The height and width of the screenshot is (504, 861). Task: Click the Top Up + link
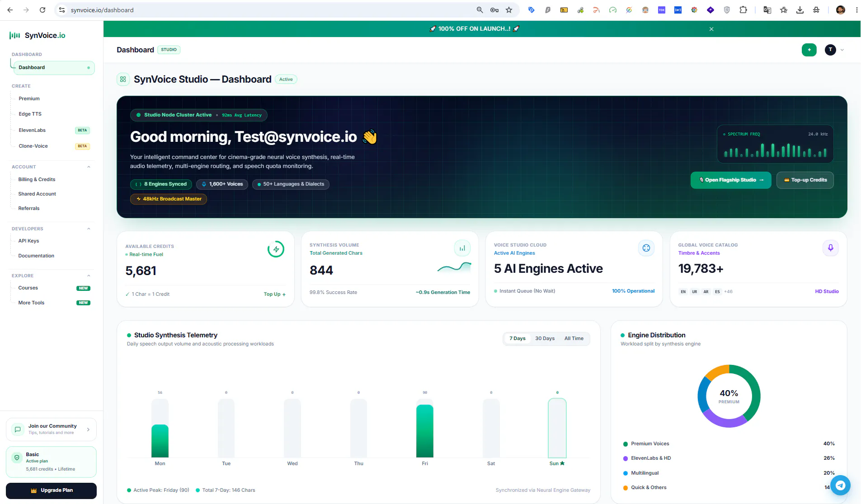275,294
